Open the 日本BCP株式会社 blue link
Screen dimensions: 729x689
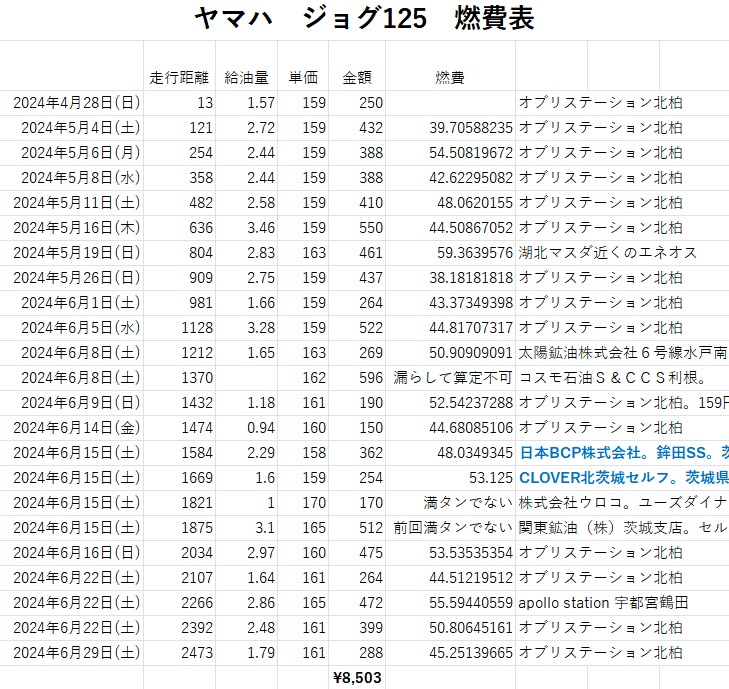click(622, 453)
